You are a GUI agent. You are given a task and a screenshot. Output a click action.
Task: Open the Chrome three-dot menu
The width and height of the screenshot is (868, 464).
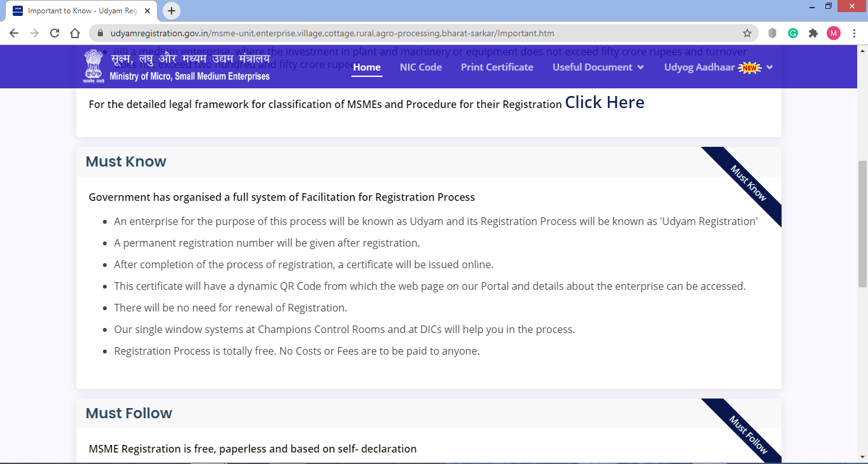point(855,32)
